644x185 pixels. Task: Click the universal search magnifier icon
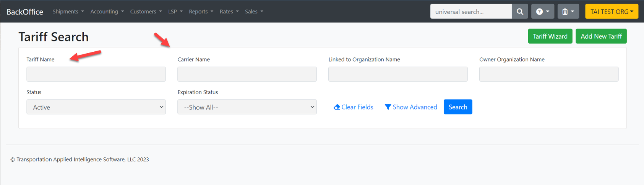(520, 11)
